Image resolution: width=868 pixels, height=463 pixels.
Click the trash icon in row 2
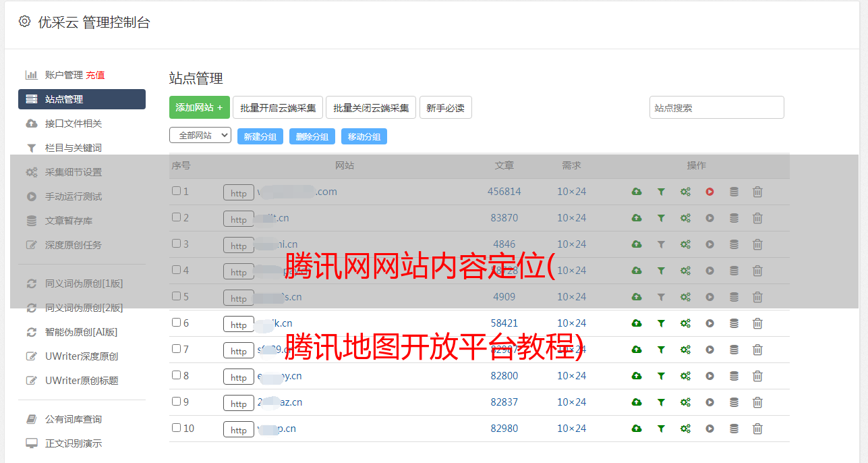(757, 218)
